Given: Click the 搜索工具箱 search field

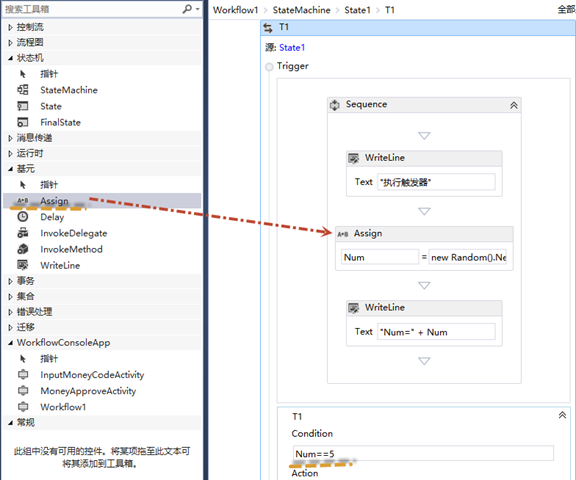Looking at the screenshot, I should (92, 9).
